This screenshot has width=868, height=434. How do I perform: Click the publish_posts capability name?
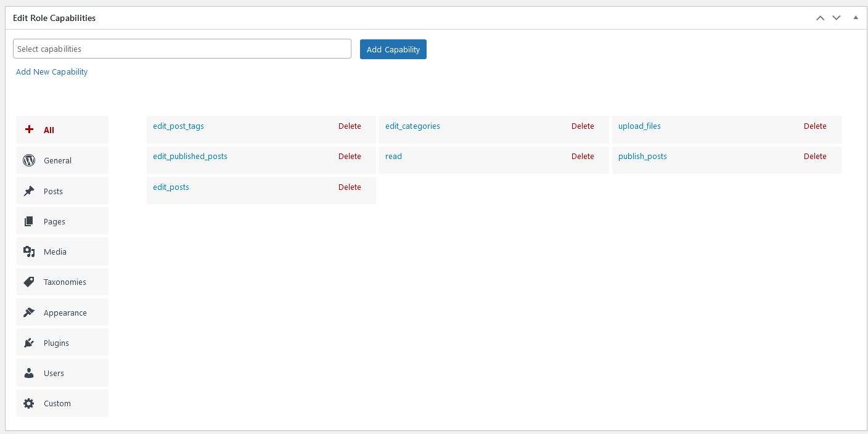pyautogui.click(x=642, y=156)
